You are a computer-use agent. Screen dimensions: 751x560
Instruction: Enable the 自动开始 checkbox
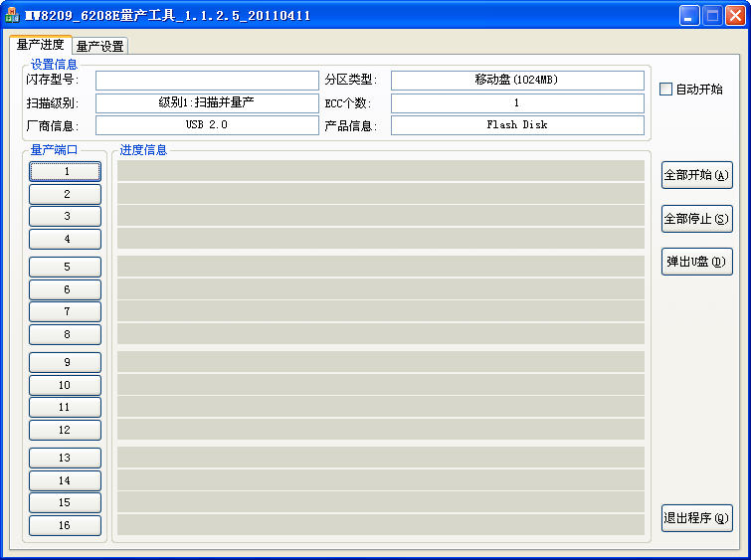[x=666, y=90]
